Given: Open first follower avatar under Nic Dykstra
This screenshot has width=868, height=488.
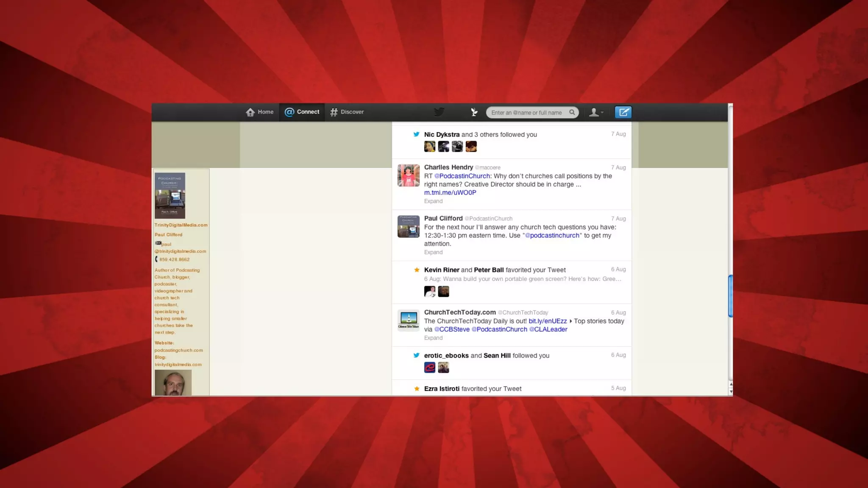Looking at the screenshot, I should point(430,147).
